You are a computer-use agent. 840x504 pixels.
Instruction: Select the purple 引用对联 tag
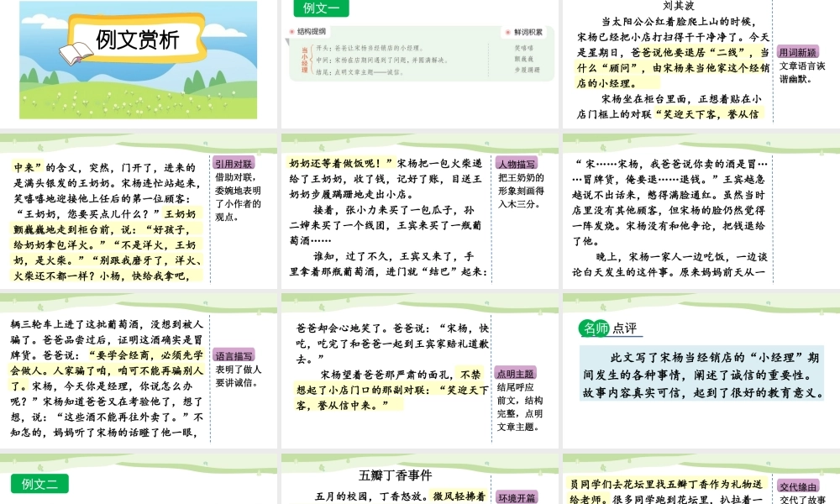click(234, 163)
